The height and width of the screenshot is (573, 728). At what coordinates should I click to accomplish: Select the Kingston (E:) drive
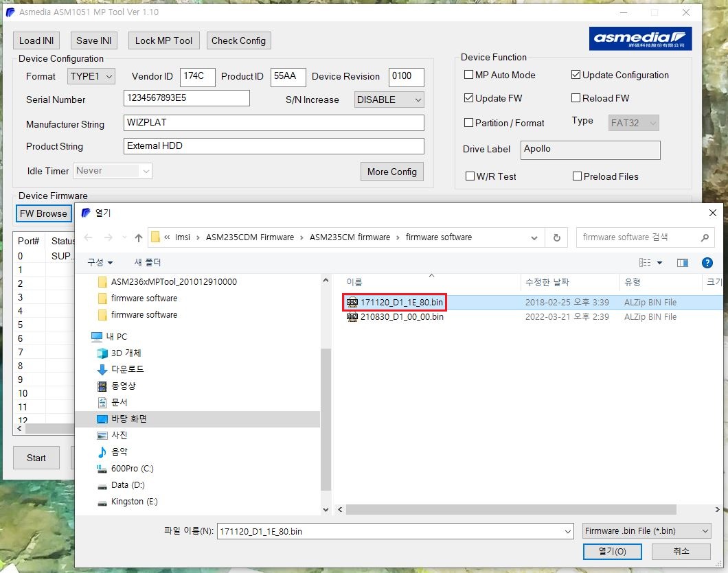[x=127, y=502]
